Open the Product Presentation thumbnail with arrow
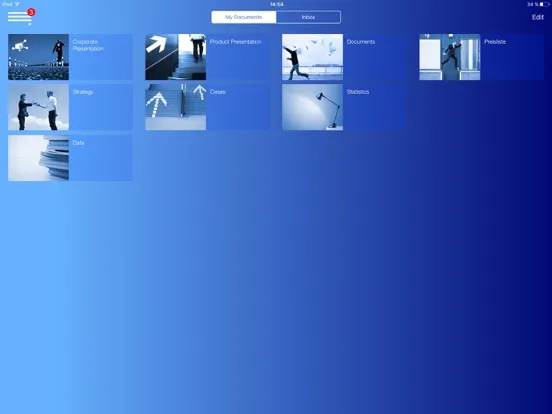 coord(176,57)
